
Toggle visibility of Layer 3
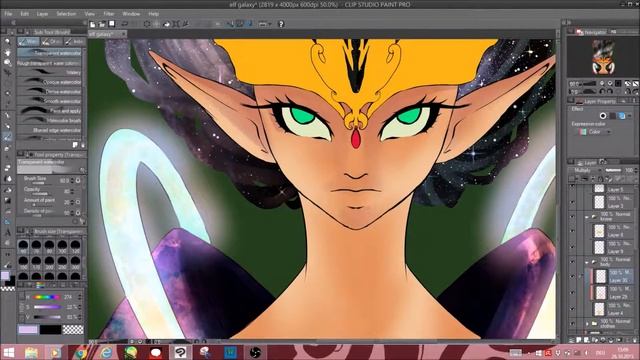[x=572, y=202]
